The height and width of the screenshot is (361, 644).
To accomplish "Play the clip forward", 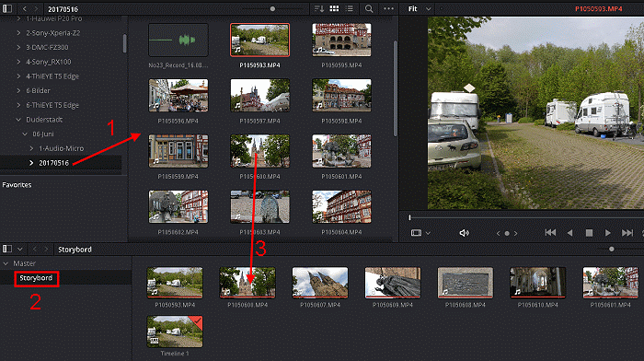I will pyautogui.click(x=608, y=233).
